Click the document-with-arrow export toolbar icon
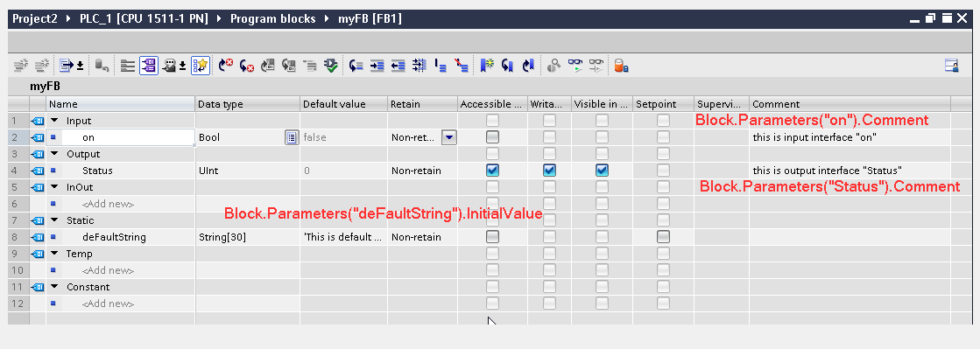The width and height of the screenshot is (980, 349). (x=67, y=65)
